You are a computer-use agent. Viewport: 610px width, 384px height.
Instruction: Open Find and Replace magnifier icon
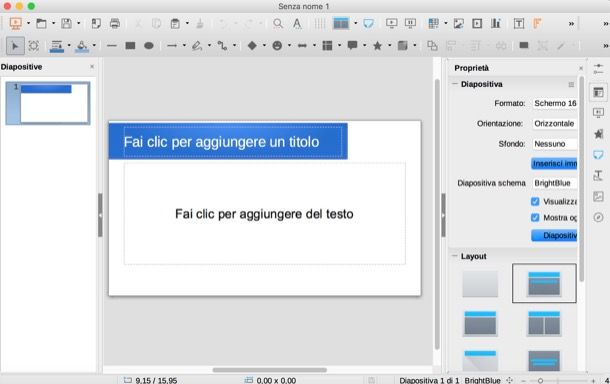(x=278, y=24)
